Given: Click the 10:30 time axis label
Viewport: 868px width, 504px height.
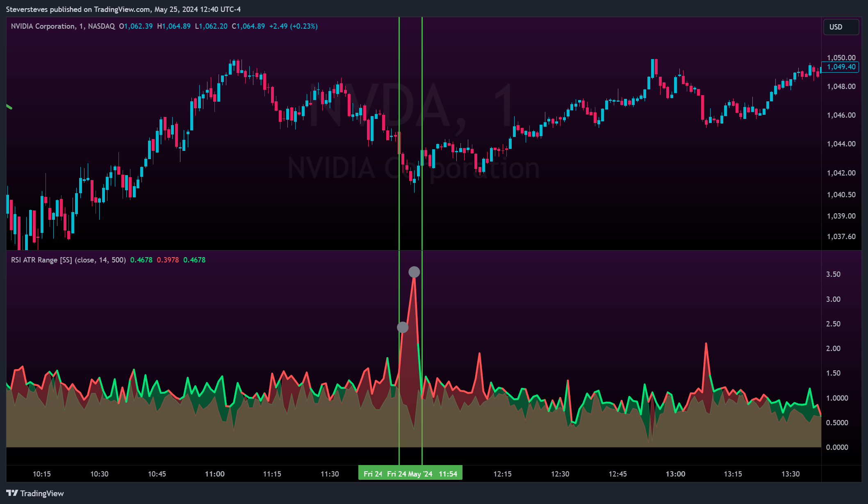Looking at the screenshot, I should [x=99, y=474].
